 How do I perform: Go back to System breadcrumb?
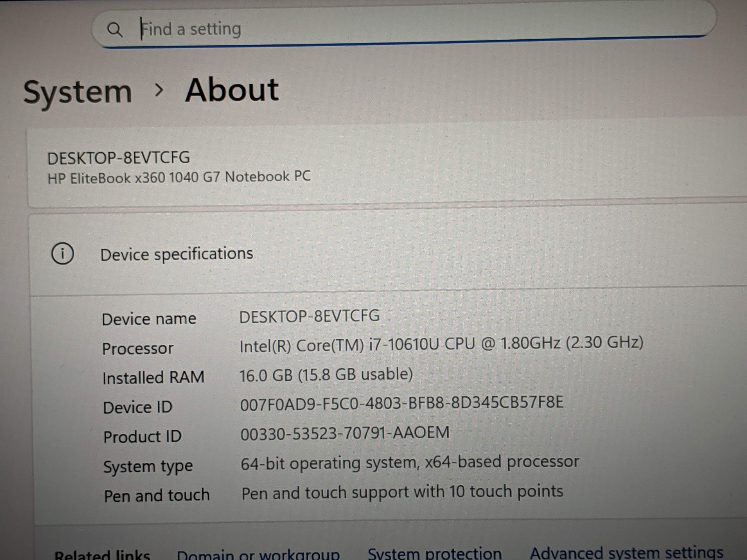(78, 92)
